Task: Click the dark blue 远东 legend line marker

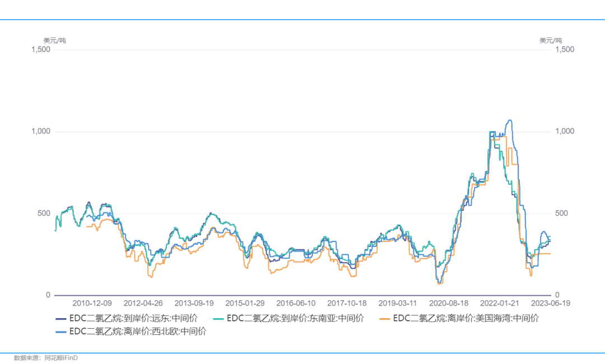Action: click(61, 318)
